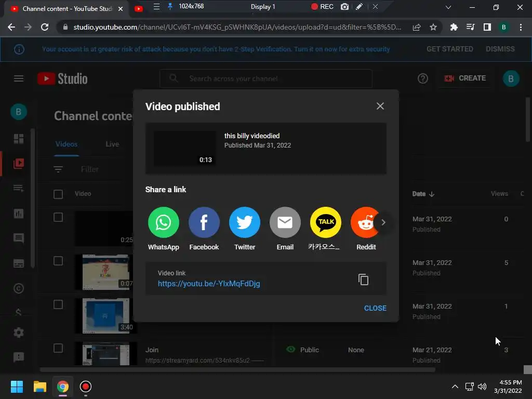Select checkbox for 0:25 video row
The image size is (532, 399).
tap(58, 217)
